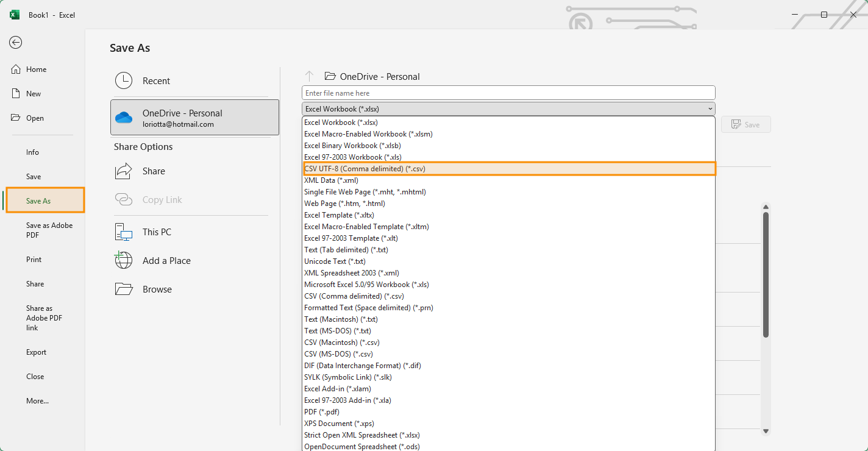
Task: Click the folder icon beside OneDrive - Personal path
Action: click(330, 76)
